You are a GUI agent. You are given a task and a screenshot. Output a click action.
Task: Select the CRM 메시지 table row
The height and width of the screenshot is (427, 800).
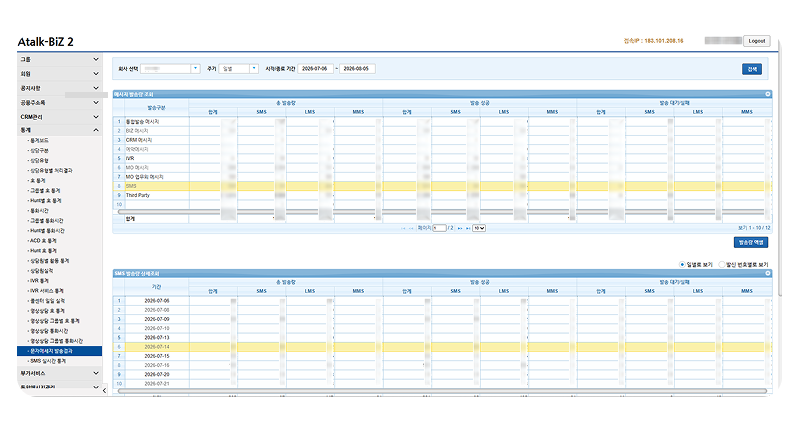coord(442,140)
